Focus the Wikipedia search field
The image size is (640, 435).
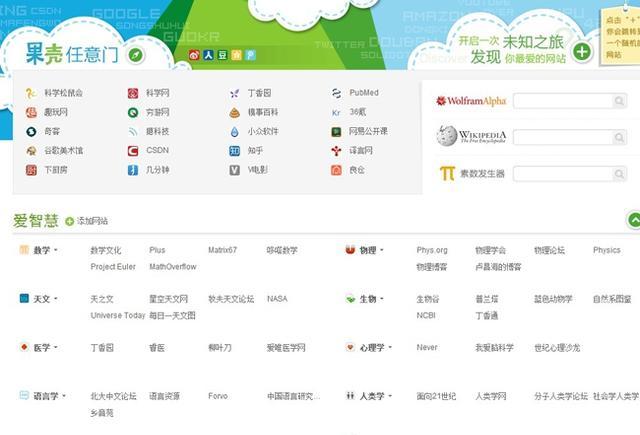(x=563, y=138)
